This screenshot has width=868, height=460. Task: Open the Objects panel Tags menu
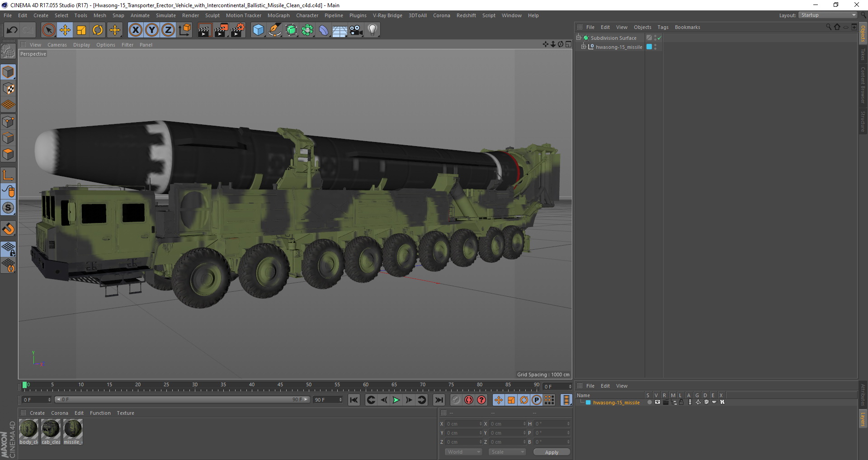pyautogui.click(x=663, y=27)
